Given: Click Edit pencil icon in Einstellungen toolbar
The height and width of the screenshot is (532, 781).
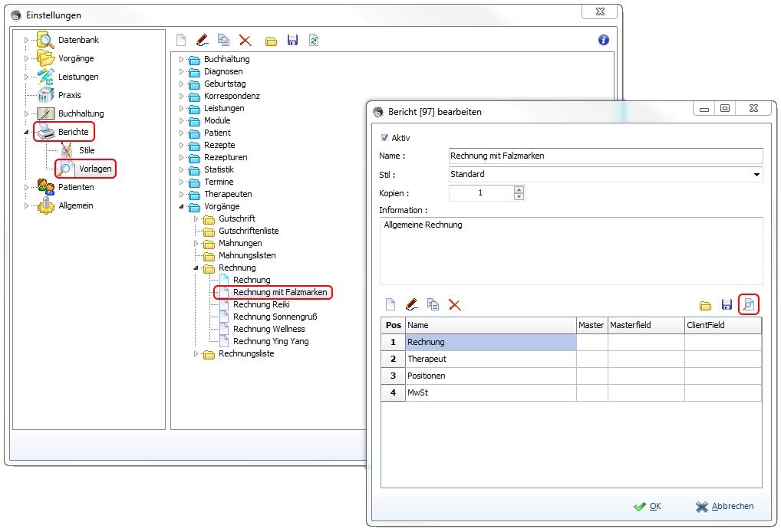Looking at the screenshot, I should (x=203, y=40).
